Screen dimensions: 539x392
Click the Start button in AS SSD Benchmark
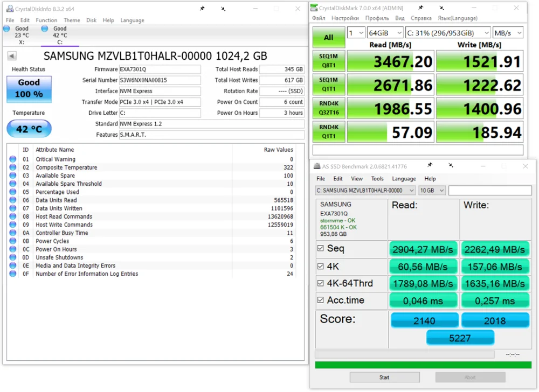pyautogui.click(x=384, y=377)
